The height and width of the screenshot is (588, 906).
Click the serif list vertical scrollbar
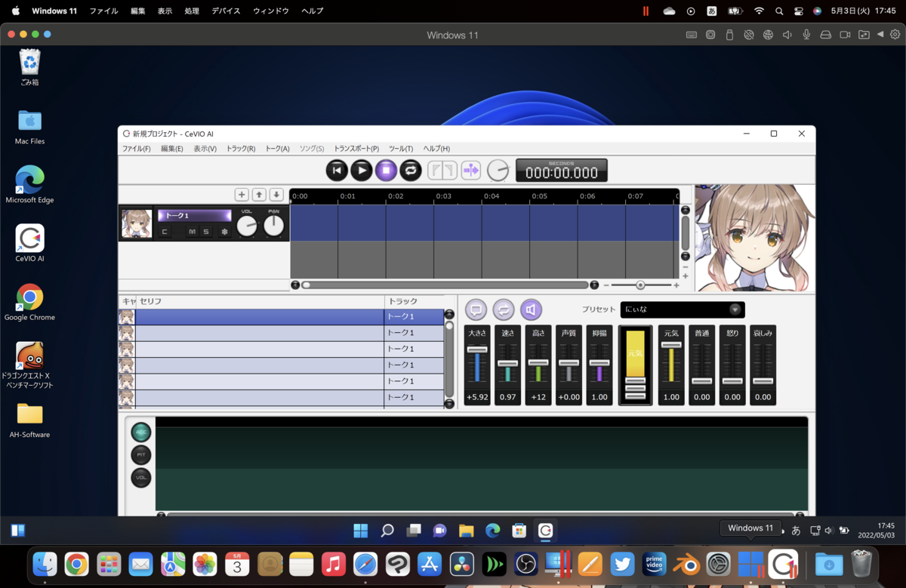449,359
